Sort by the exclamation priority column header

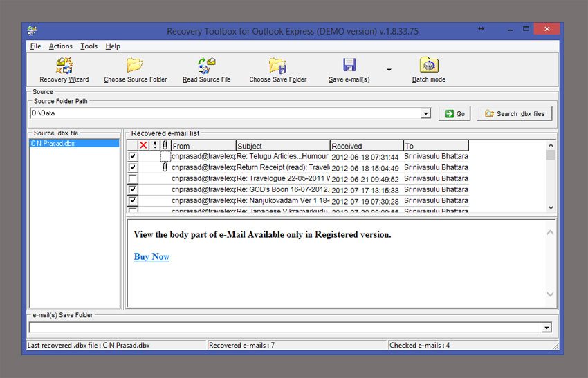[x=154, y=145]
